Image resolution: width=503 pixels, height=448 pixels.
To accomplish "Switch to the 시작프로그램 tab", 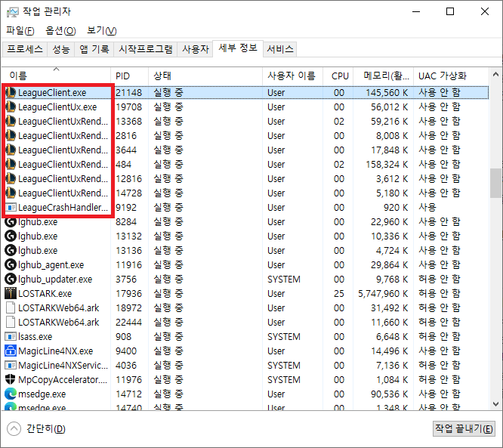I will [145, 49].
